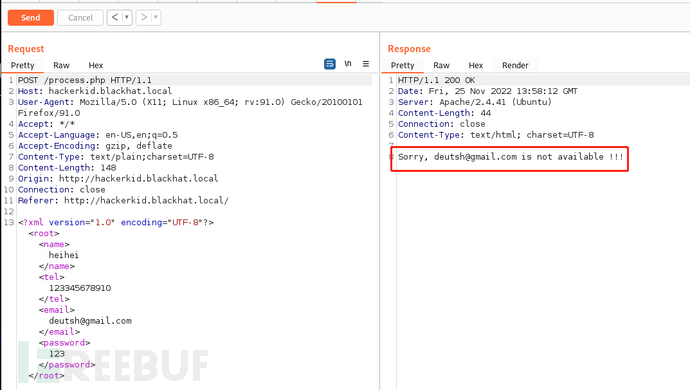
Task: Click the Accept-Encoding gzip, deflate line
Action: click(95, 146)
